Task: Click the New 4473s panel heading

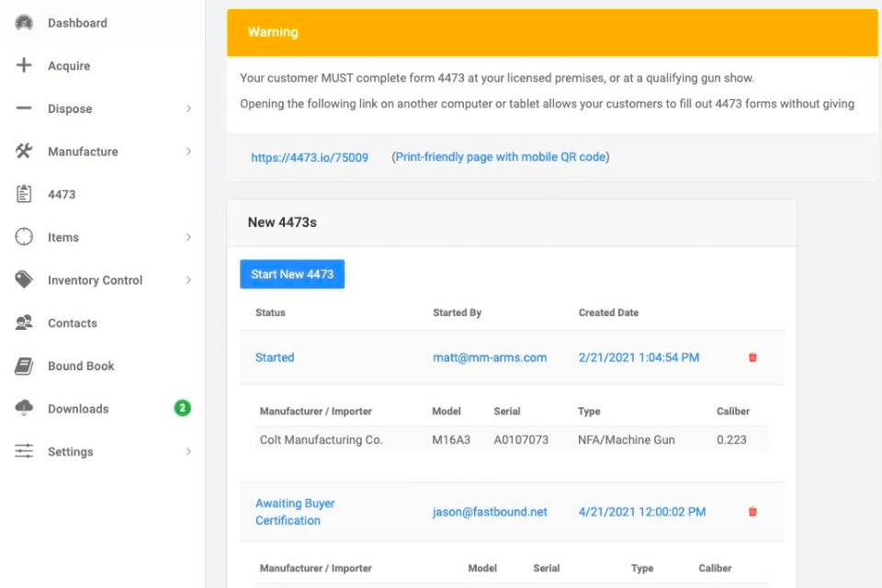Action: point(282,222)
